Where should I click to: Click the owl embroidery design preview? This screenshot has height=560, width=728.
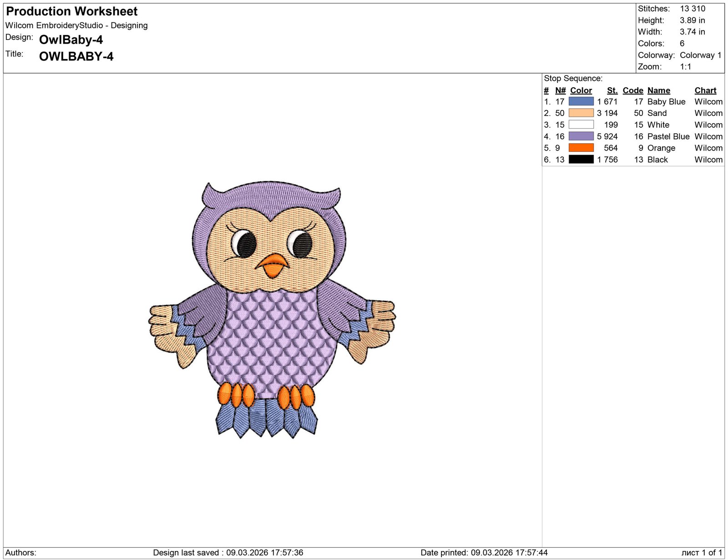tap(272, 309)
